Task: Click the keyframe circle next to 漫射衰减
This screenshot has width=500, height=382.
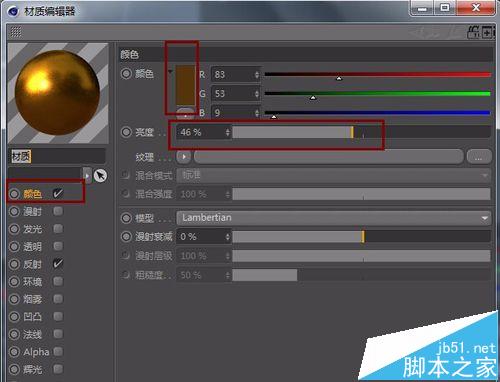Action: [x=126, y=237]
